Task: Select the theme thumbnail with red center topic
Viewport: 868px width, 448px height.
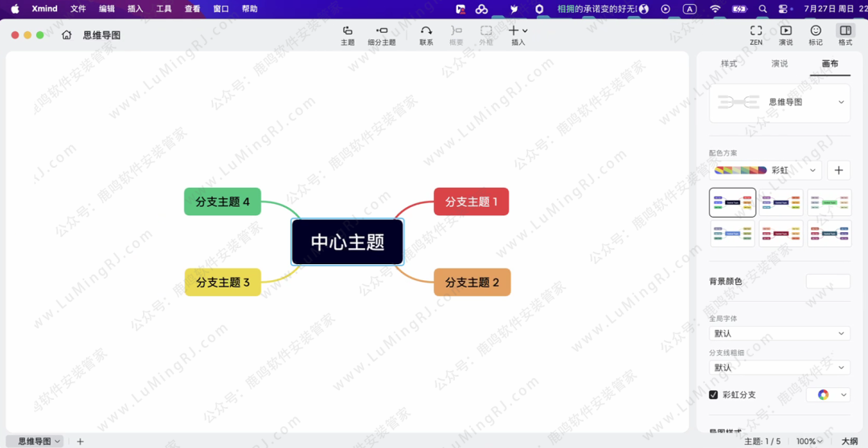Action: 781,234
